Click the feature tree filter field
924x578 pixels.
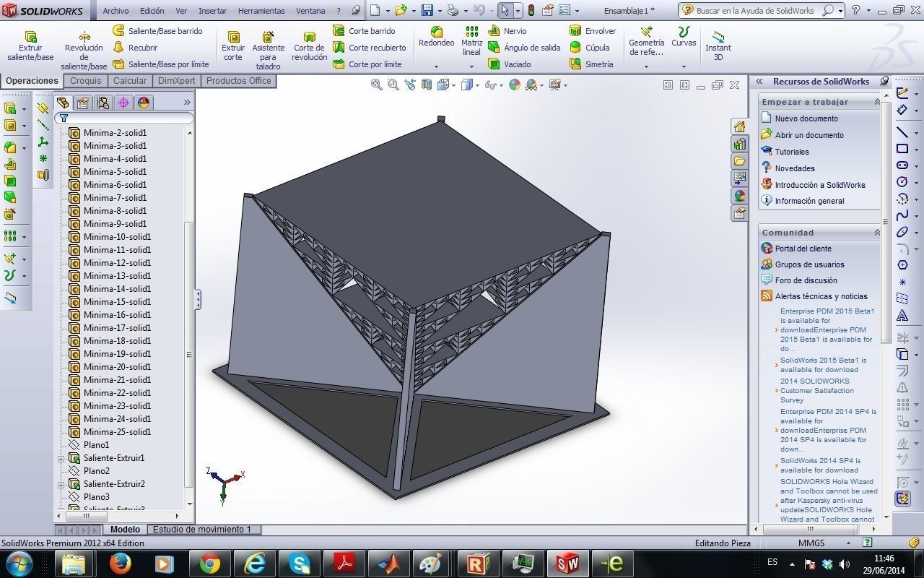pyautogui.click(x=124, y=118)
